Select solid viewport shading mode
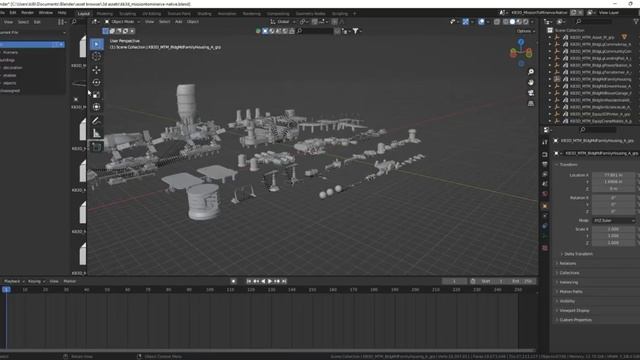The image size is (640, 360). pyautogui.click(x=512, y=22)
